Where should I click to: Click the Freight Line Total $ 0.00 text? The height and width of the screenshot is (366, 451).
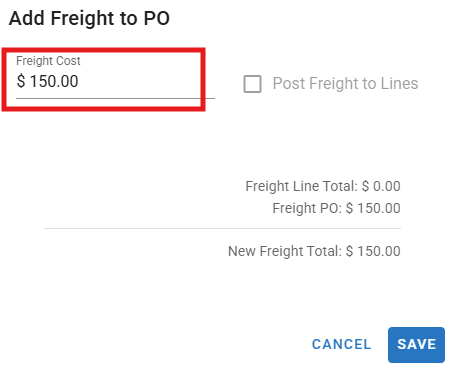(323, 186)
